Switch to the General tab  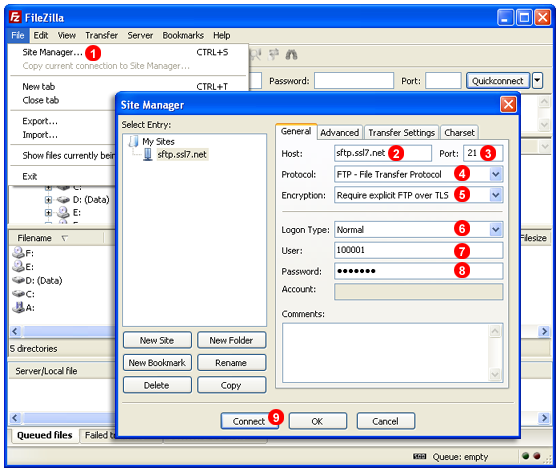click(296, 131)
